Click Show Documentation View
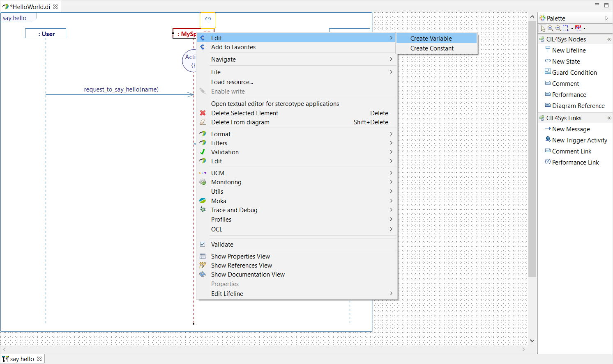This screenshot has height=364, width=613. coord(297,275)
